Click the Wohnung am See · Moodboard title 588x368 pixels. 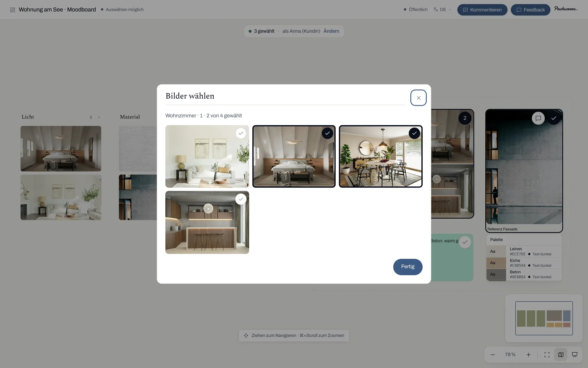(x=57, y=10)
